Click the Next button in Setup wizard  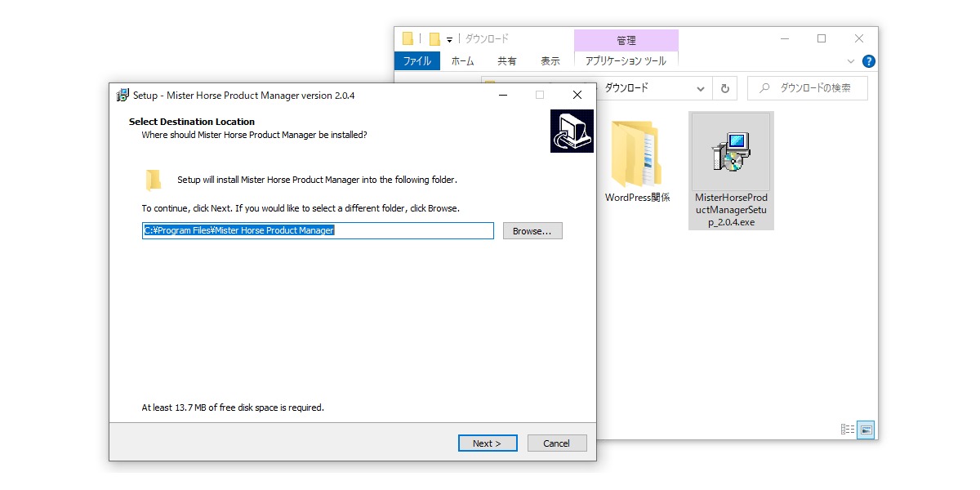[x=488, y=443]
